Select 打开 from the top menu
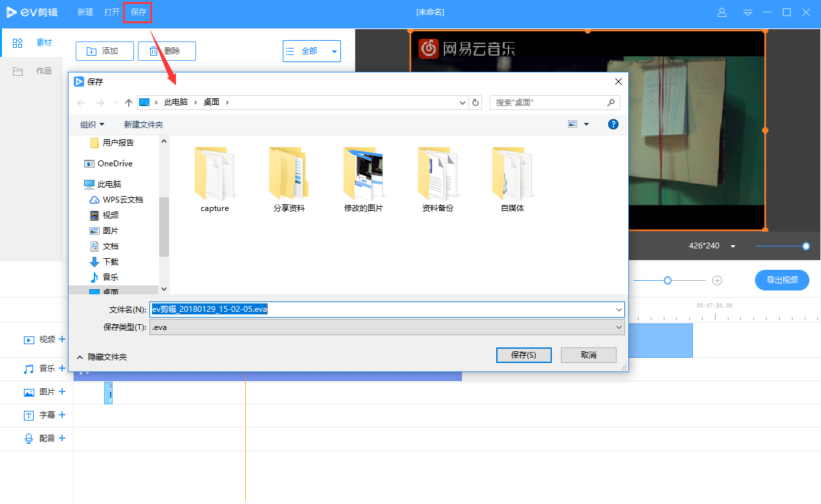This screenshot has height=504, width=821. 111,12
